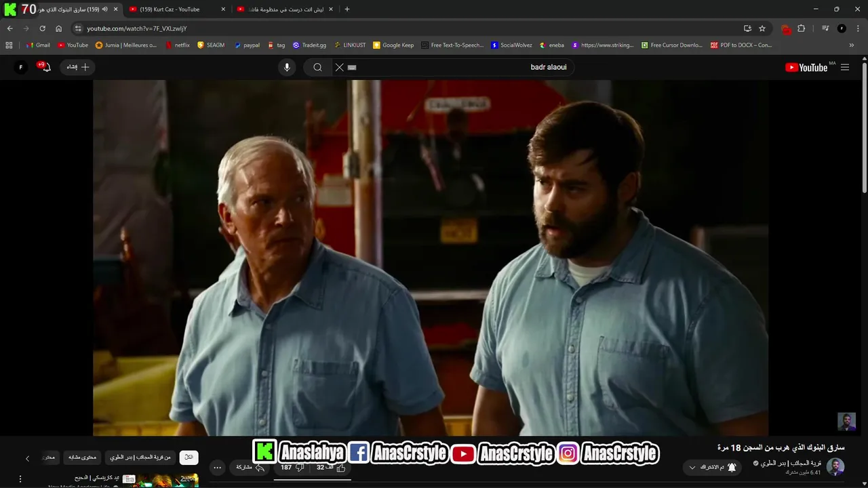Image resolution: width=868 pixels, height=488 pixels.
Task: Expand the subscribed notification dropdown chevron
Action: (692, 468)
